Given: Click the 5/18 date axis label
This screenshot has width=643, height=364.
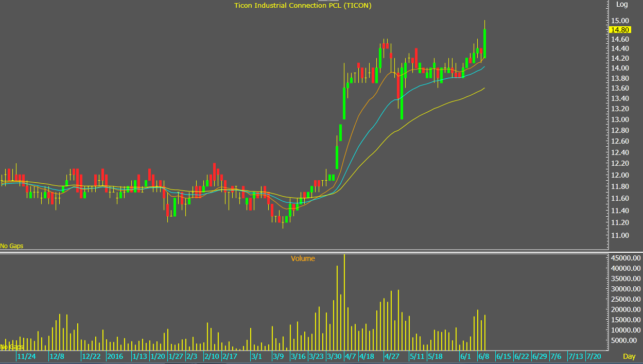Looking at the screenshot, I should tap(435, 356).
